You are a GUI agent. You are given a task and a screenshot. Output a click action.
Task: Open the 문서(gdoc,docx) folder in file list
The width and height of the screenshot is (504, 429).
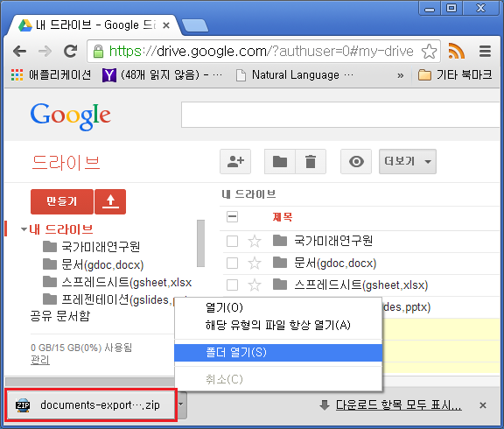(x=335, y=263)
